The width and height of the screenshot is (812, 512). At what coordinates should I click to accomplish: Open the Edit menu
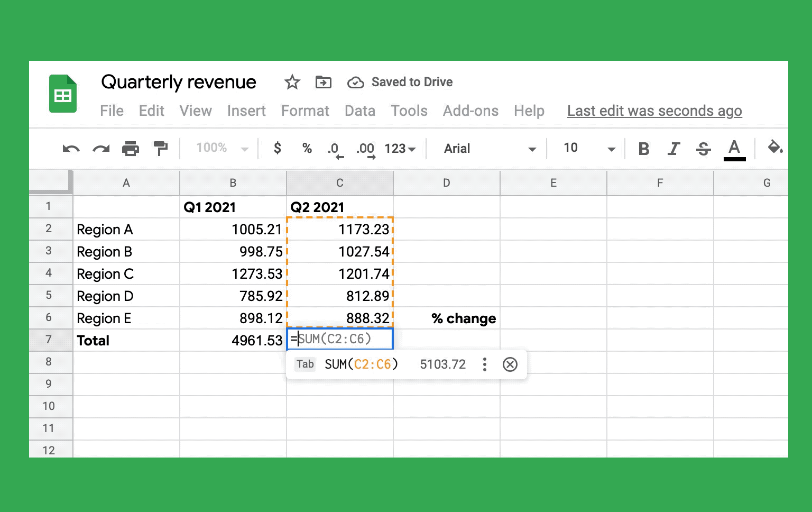pyautogui.click(x=152, y=111)
